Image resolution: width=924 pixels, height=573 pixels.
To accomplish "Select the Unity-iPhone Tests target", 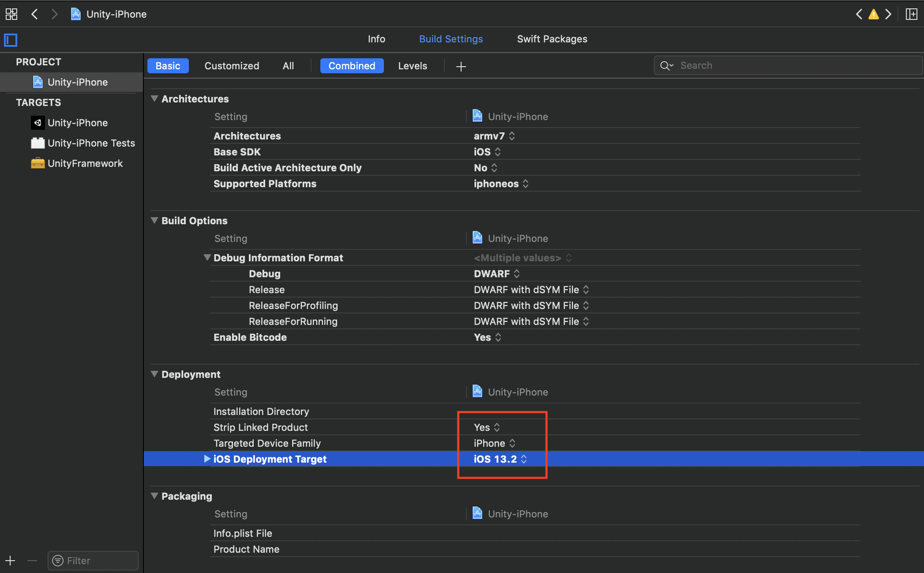I will click(91, 143).
